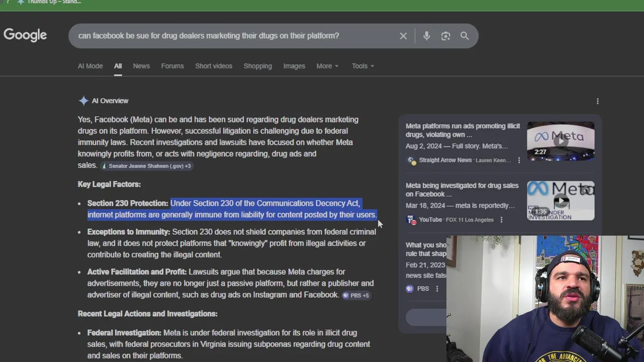Open the Short videos tab
The width and height of the screenshot is (644, 362).
click(x=213, y=66)
